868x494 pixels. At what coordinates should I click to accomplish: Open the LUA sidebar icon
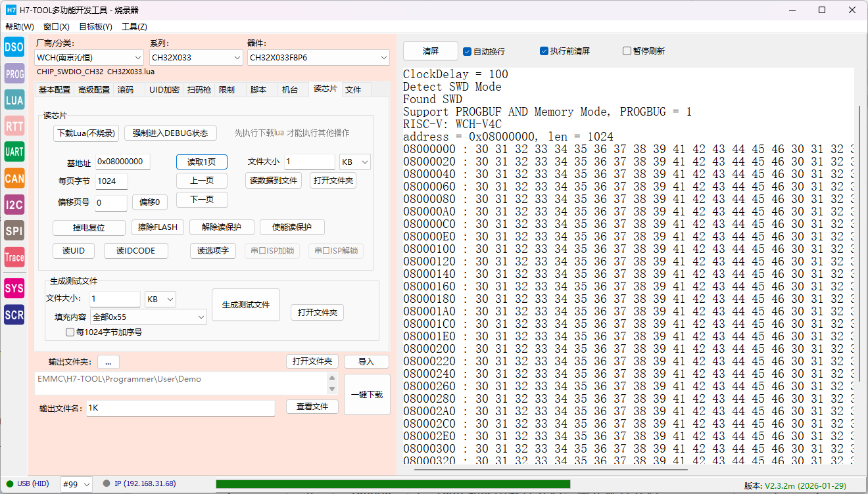(x=14, y=100)
